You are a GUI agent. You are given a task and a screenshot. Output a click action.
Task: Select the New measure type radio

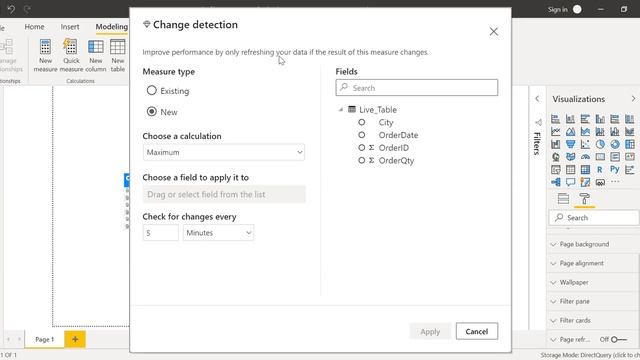click(151, 111)
